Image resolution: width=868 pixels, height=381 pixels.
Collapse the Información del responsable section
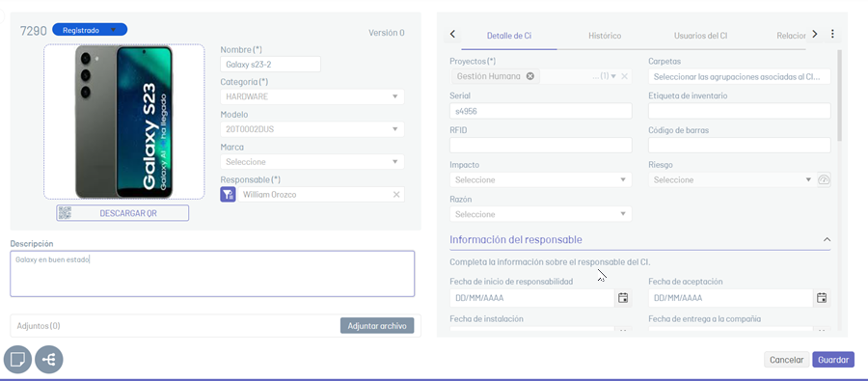[x=827, y=240]
